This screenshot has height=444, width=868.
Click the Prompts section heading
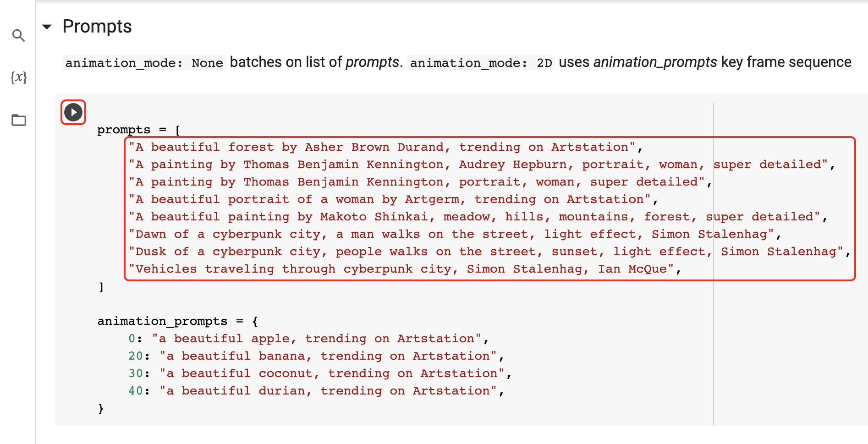pyautogui.click(x=97, y=27)
